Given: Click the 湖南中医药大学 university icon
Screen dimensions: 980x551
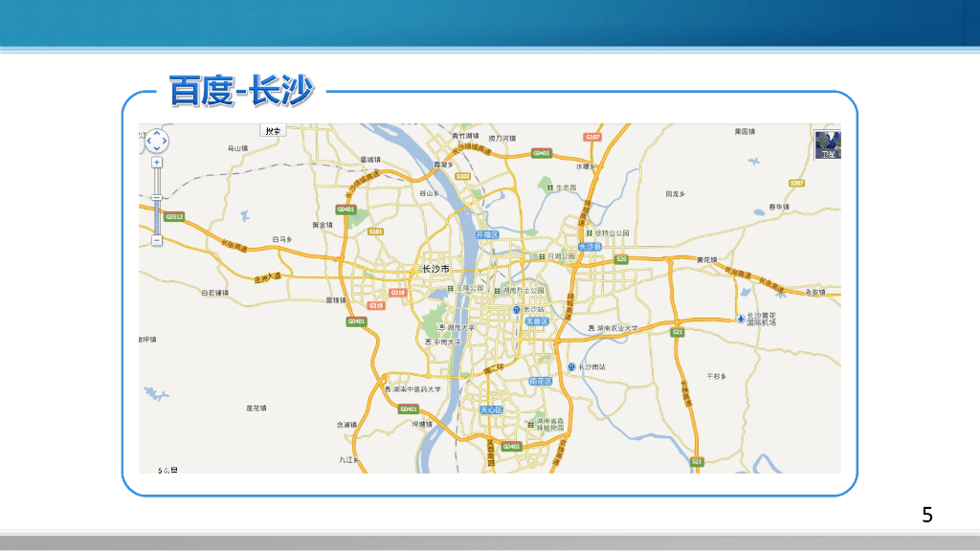Looking at the screenshot, I should (388, 389).
